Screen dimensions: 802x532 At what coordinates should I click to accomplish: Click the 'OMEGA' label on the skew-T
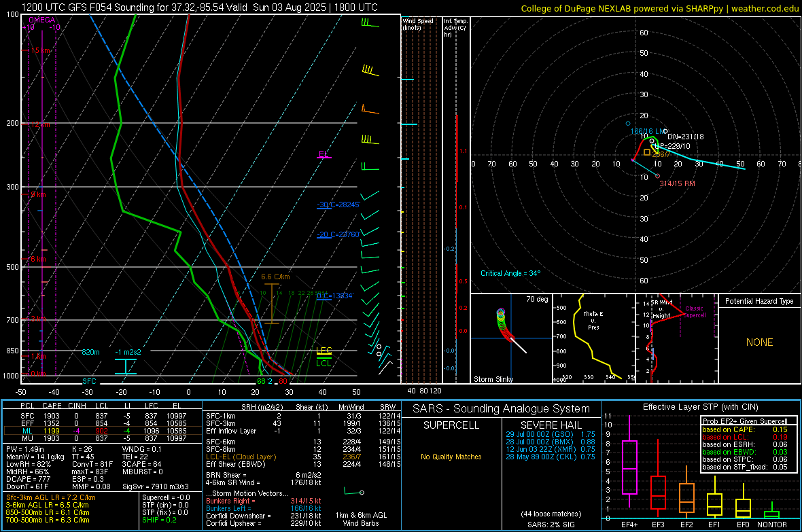click(42, 20)
